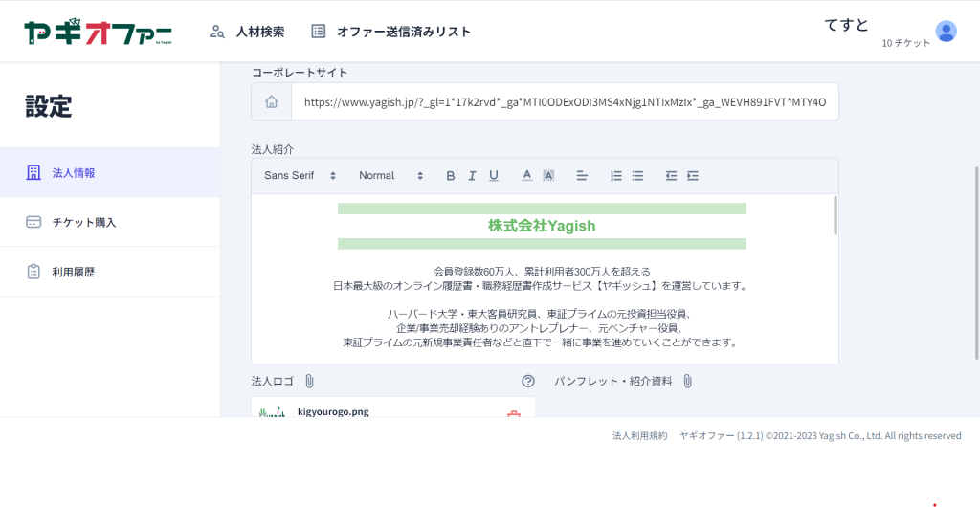980x507 pixels.
Task: Click the kigyourogo.png file name
Action: pyautogui.click(x=333, y=411)
